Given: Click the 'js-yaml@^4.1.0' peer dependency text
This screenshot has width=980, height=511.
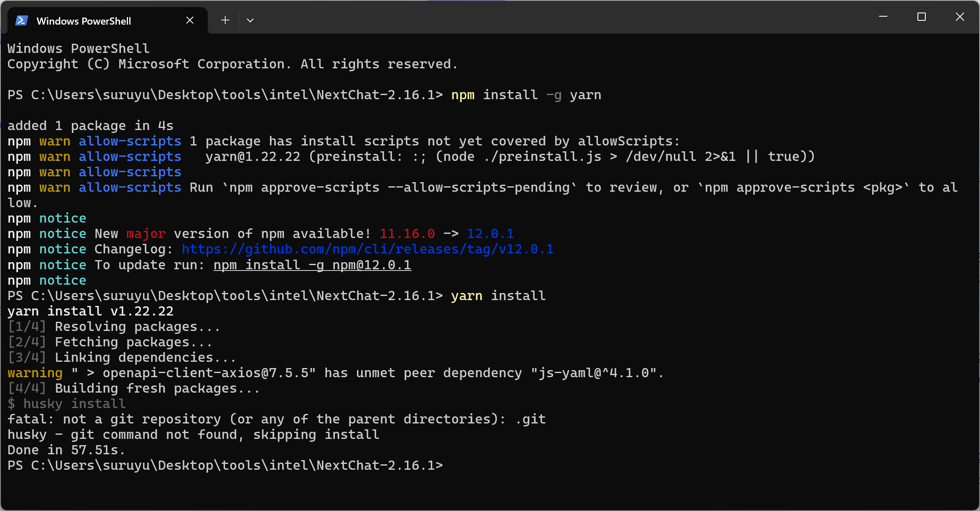Looking at the screenshot, I should point(594,373).
